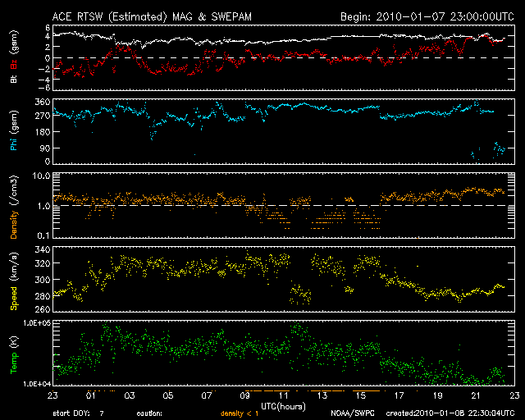Click the 05 hour tick label
Image resolution: width=525 pixels, height=420 pixels.
168,396
